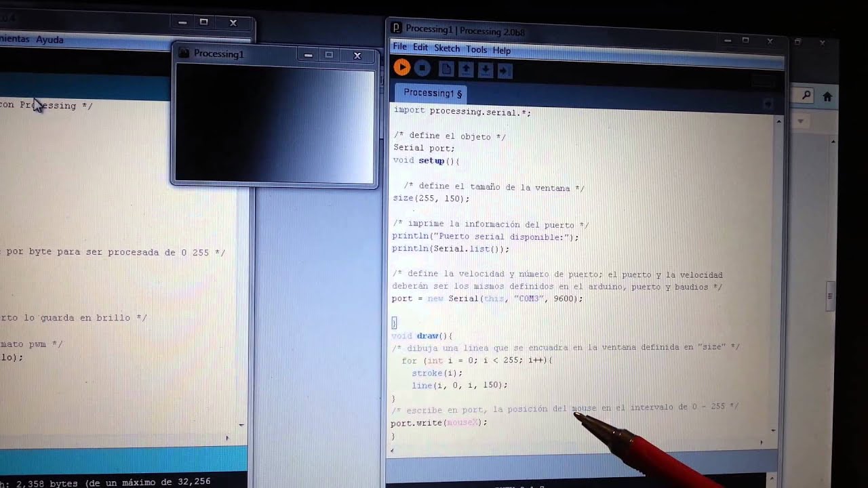Click the line 'void draw(){'
This screenshot has height=488, width=868.
click(x=422, y=335)
